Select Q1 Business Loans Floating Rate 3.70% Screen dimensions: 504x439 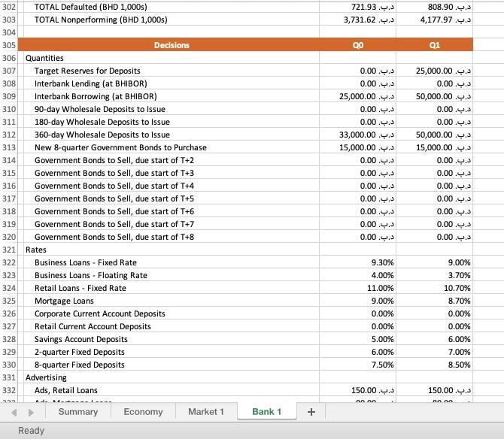(435, 275)
